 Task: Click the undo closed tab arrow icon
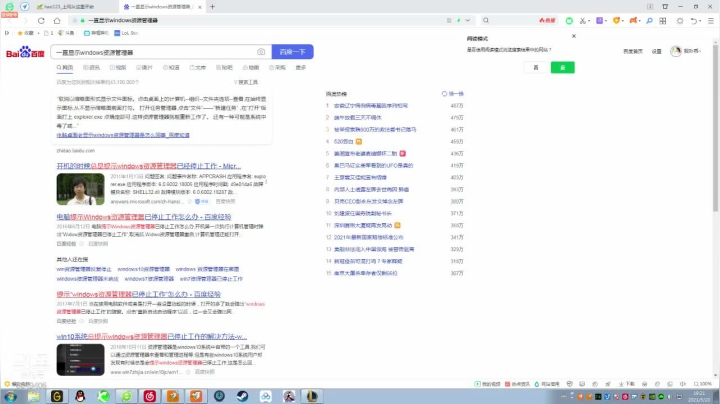coord(694,21)
